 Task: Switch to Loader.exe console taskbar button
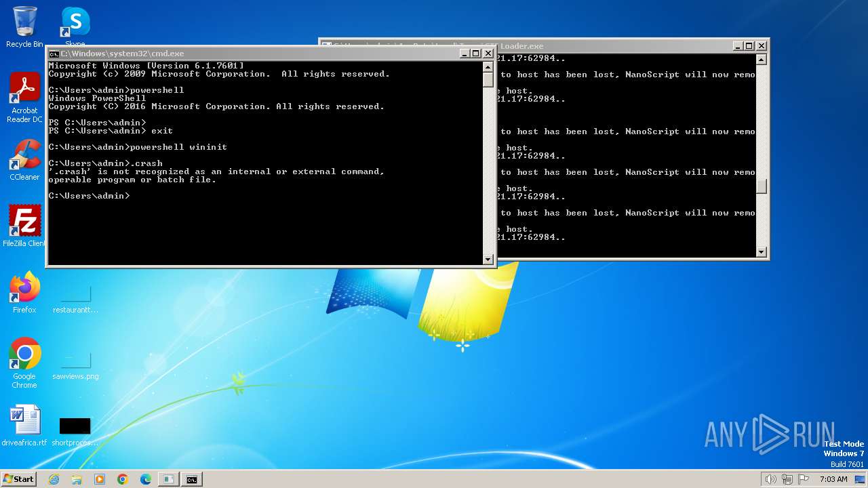pyautogui.click(x=169, y=479)
